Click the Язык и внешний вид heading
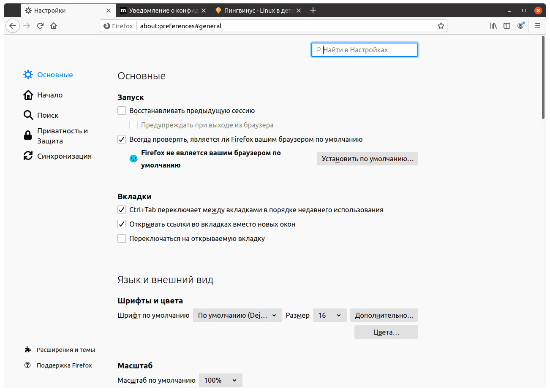 (x=165, y=280)
